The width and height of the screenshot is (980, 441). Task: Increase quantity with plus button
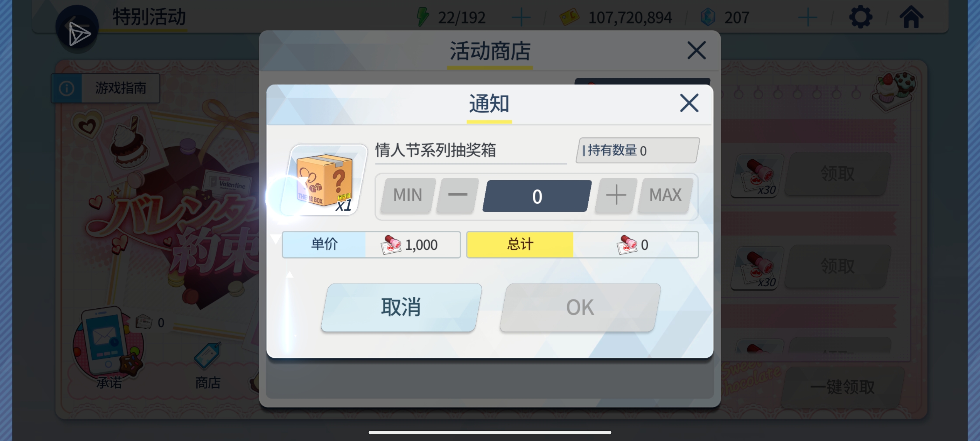click(616, 195)
